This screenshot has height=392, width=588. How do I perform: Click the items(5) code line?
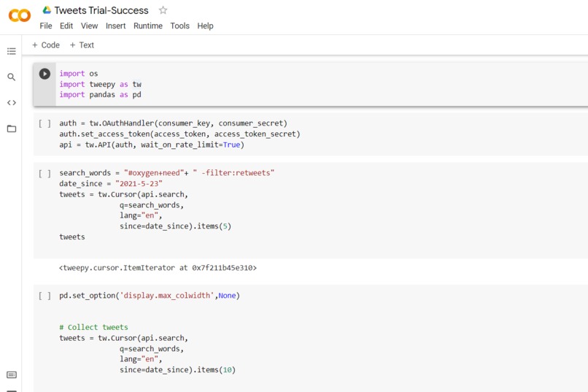175,226
